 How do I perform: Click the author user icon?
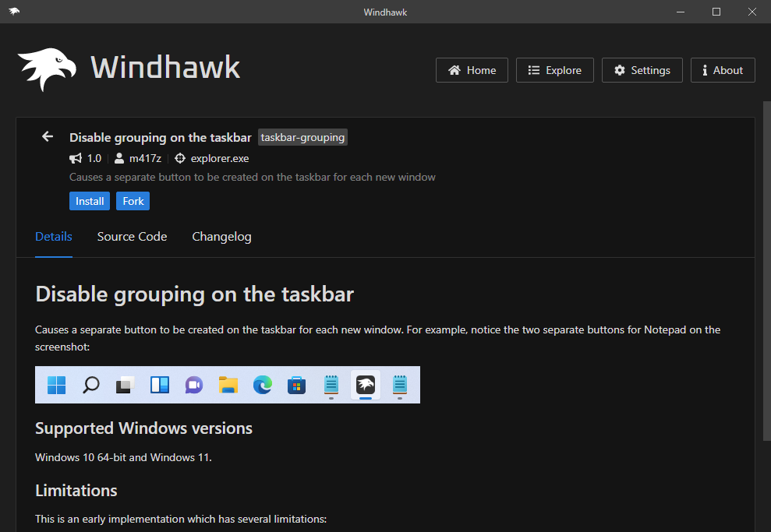tap(119, 158)
